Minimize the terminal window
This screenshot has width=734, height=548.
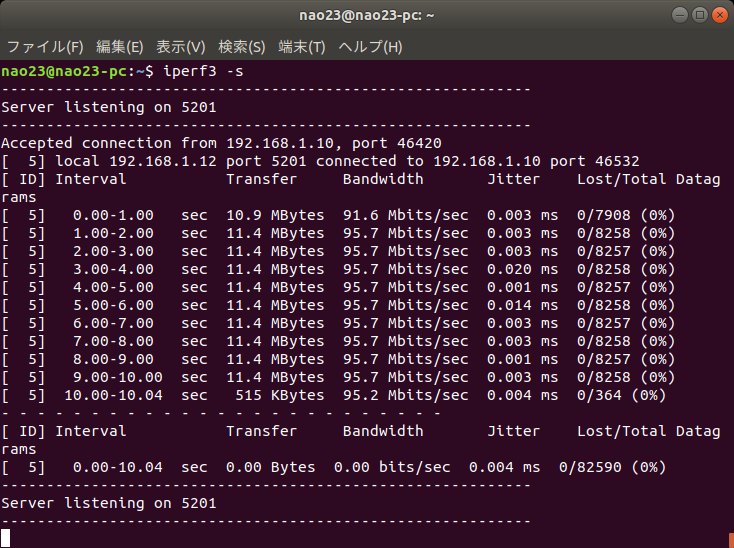click(679, 15)
